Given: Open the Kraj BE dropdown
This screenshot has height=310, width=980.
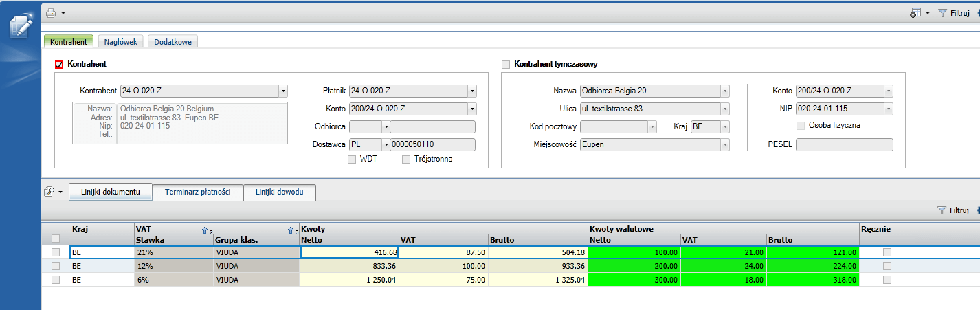Looking at the screenshot, I should coord(725,126).
